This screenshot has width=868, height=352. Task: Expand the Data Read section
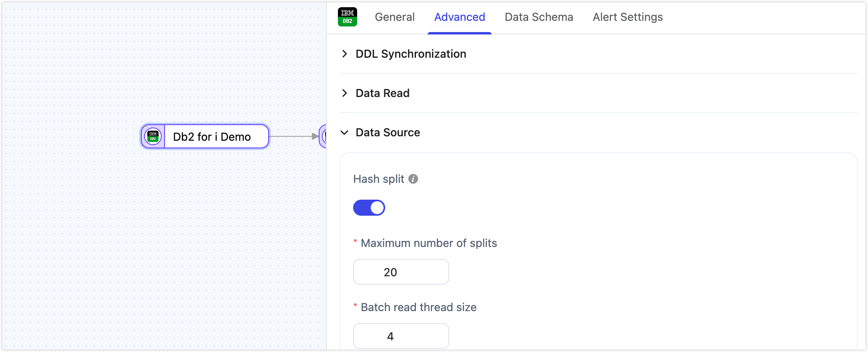382,93
